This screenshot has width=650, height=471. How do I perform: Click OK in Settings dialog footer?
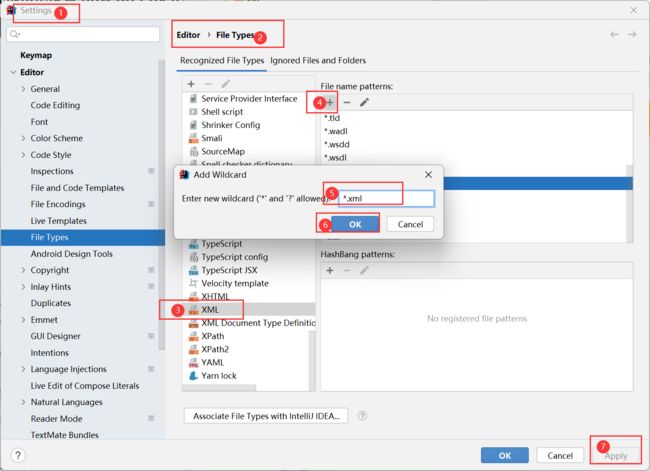click(504, 455)
